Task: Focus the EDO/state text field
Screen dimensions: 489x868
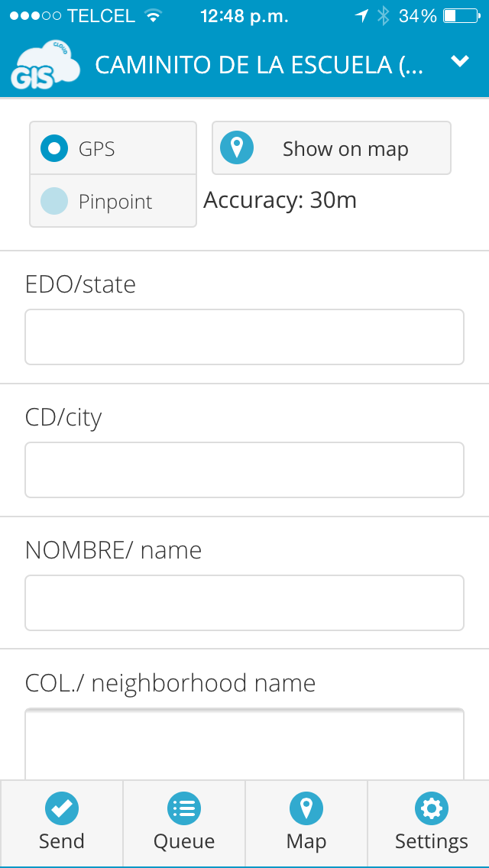Action: (x=244, y=337)
